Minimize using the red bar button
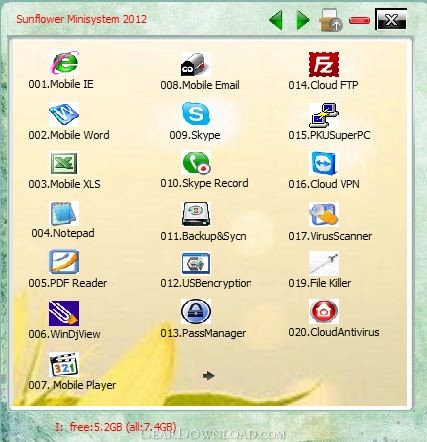Screen dimensions: 427x442 pos(359,21)
